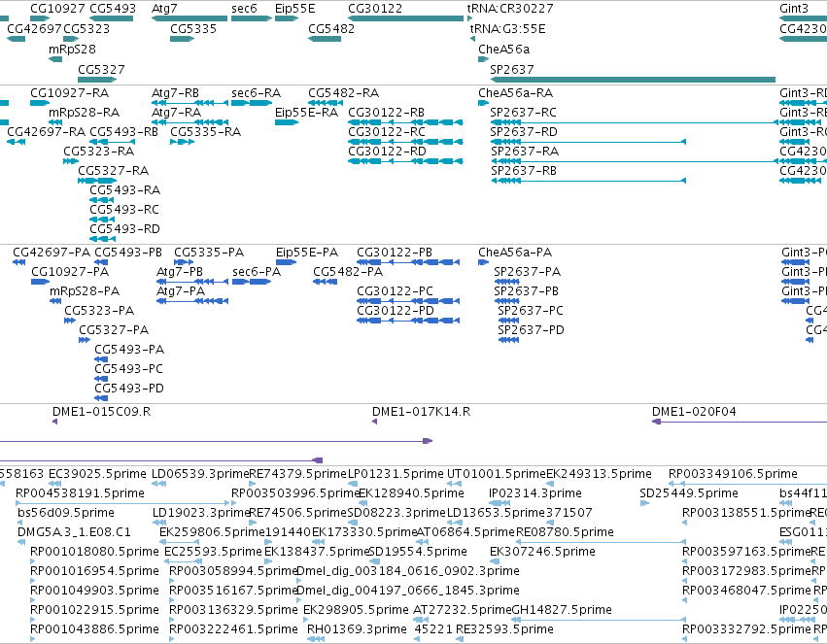Screen dimensions: 827x644
Task: Click the SP2637-PD protein
Action: coord(508,340)
